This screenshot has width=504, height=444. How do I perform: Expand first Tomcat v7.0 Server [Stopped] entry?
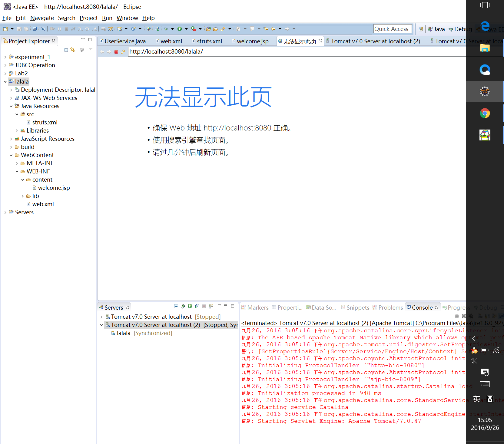[x=101, y=317]
